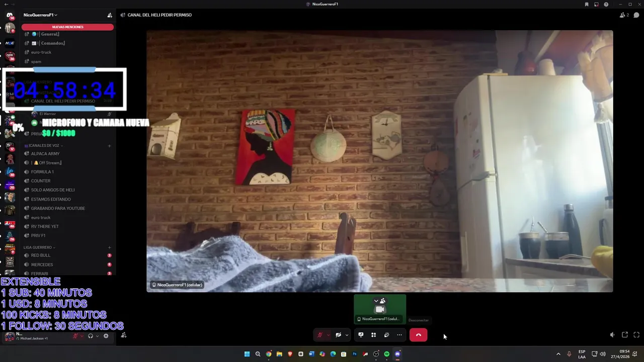644x362 pixels.
Task: Open MERCEDES channel
Action: click(67, 264)
